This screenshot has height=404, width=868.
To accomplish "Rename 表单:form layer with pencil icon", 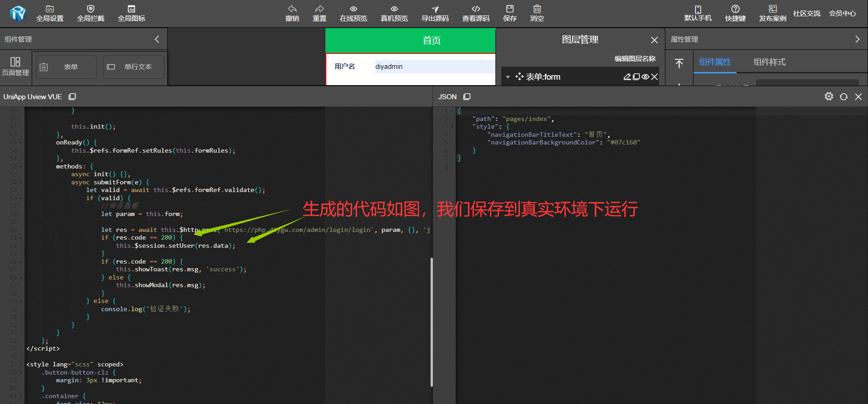I will click(x=627, y=77).
